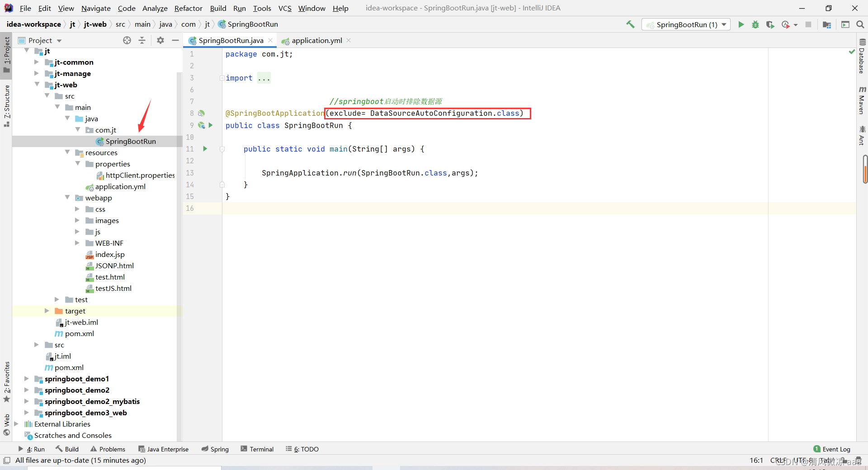The height and width of the screenshot is (470, 868).
Task: Run SpringBootRun with green play button
Action: pyautogui.click(x=741, y=24)
